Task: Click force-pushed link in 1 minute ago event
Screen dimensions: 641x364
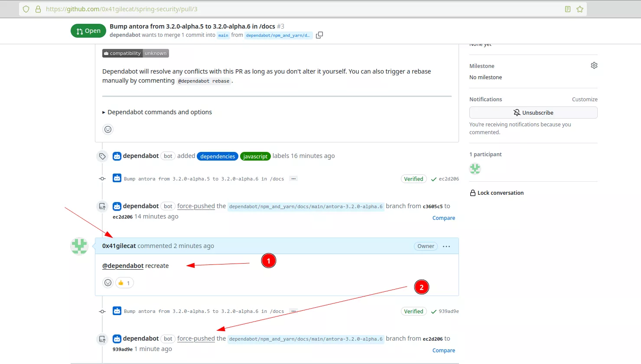Action: click(196, 338)
